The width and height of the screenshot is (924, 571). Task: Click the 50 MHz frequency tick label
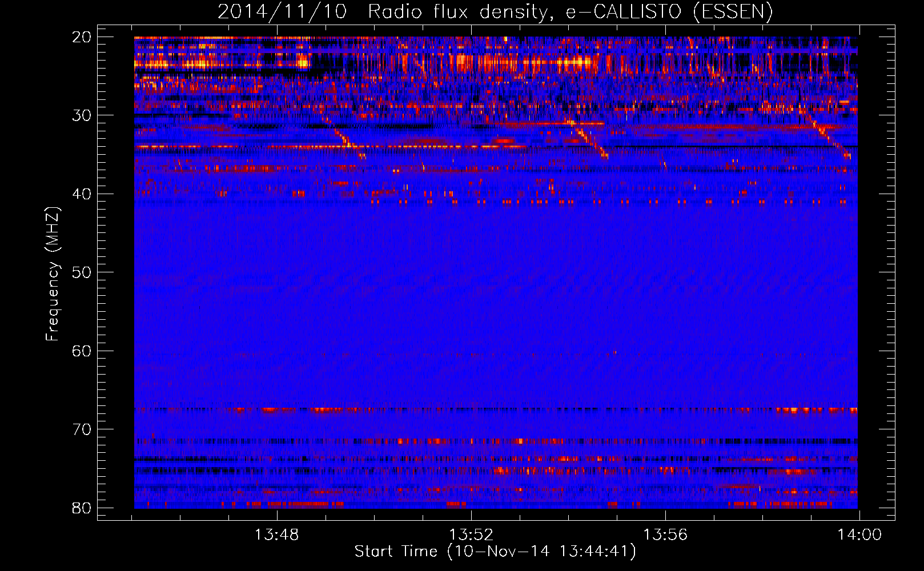[82, 272]
